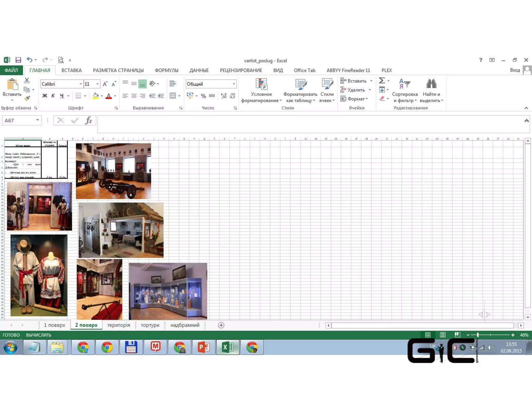The image size is (532, 399).
Task: Add a new sheet with plus button
Action: [221, 325]
